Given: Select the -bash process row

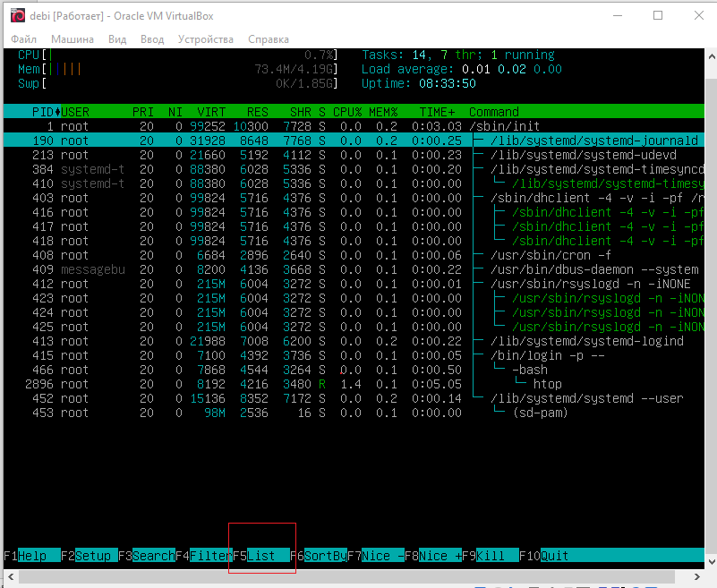Looking at the screenshot, I should click(x=354, y=370).
